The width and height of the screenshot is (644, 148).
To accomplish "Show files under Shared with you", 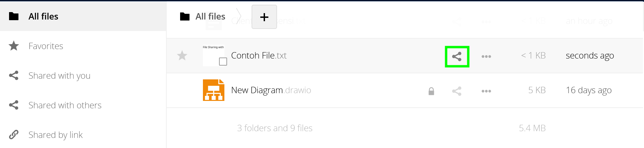I will (59, 76).
